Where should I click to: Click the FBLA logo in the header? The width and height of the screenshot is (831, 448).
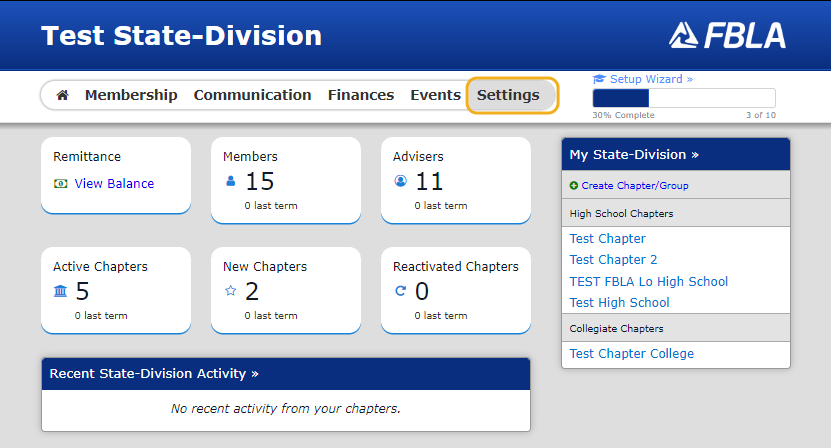(727, 36)
